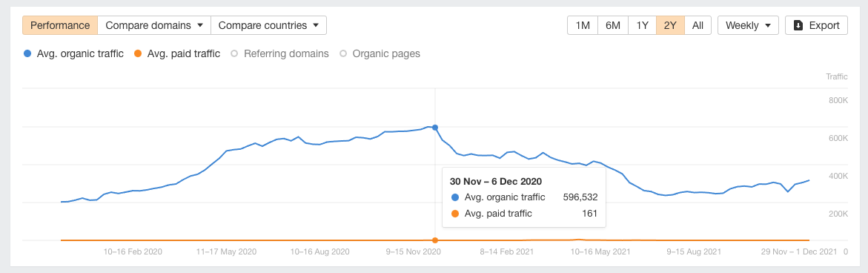Toggle Avg. organic traffic blue dot
868x273 pixels.
27,53
